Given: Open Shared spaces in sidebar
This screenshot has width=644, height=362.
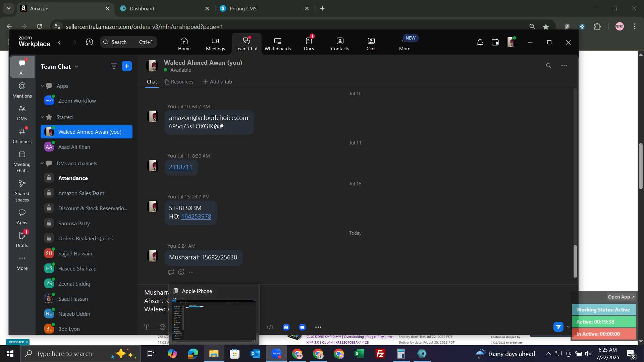Looking at the screenshot, I should [22, 191].
